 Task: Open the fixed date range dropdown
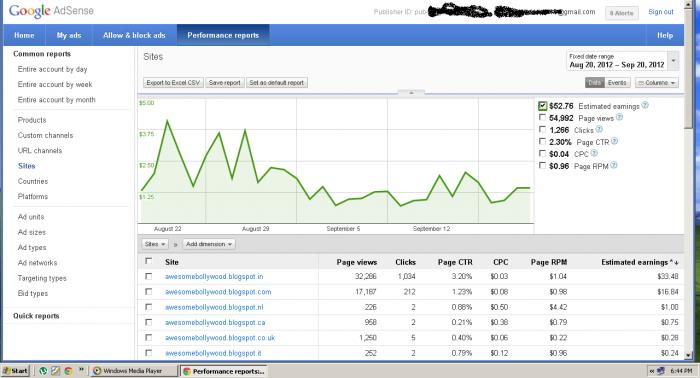pos(622,61)
